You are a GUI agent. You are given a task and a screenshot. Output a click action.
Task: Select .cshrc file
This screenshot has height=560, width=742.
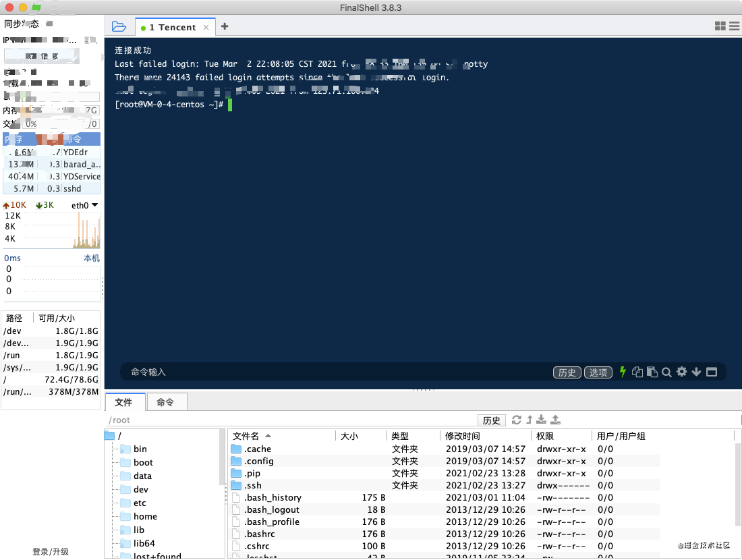coord(445,547)
